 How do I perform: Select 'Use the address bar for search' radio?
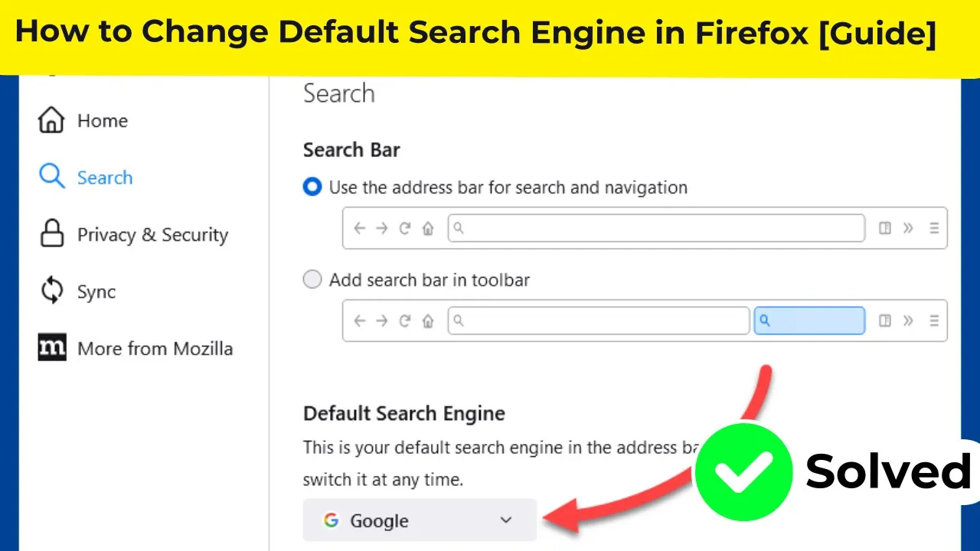click(312, 187)
